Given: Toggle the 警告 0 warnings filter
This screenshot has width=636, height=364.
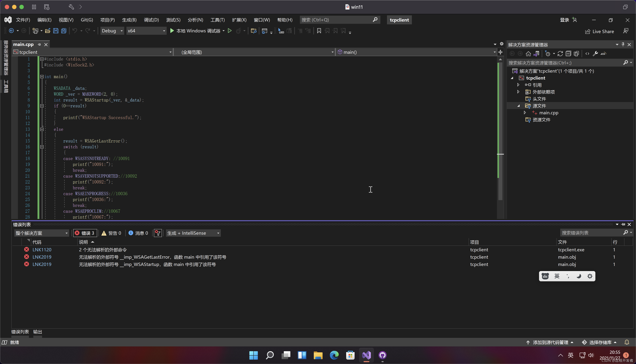Looking at the screenshot, I should tap(111, 233).
